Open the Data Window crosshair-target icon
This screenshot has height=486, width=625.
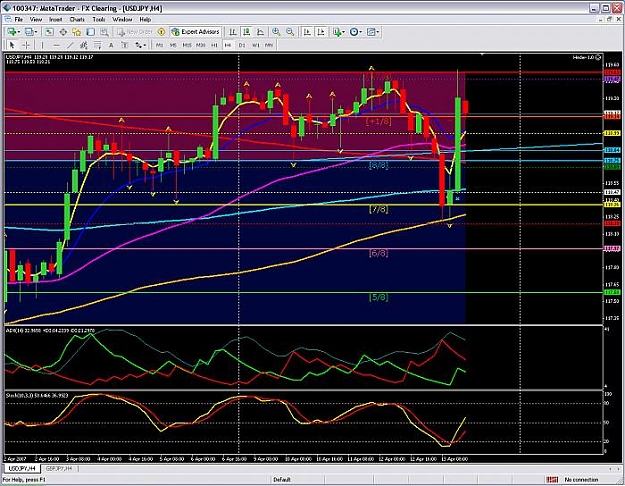pos(63,32)
